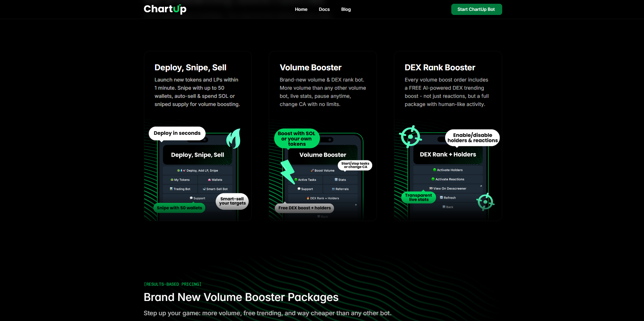Enable Activate Holders
Screen dimensions: 644x321
click(x=448, y=170)
